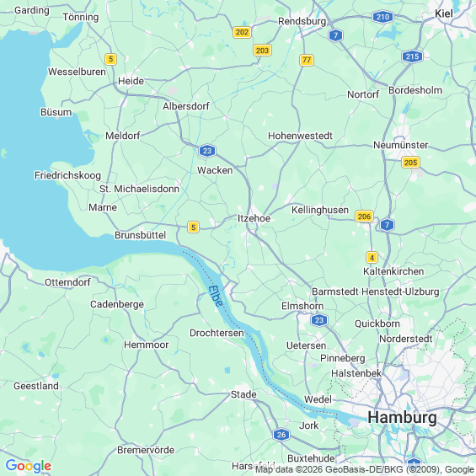Click the A 26 shield near Stade
This screenshot has height=476, width=476.
click(x=281, y=435)
